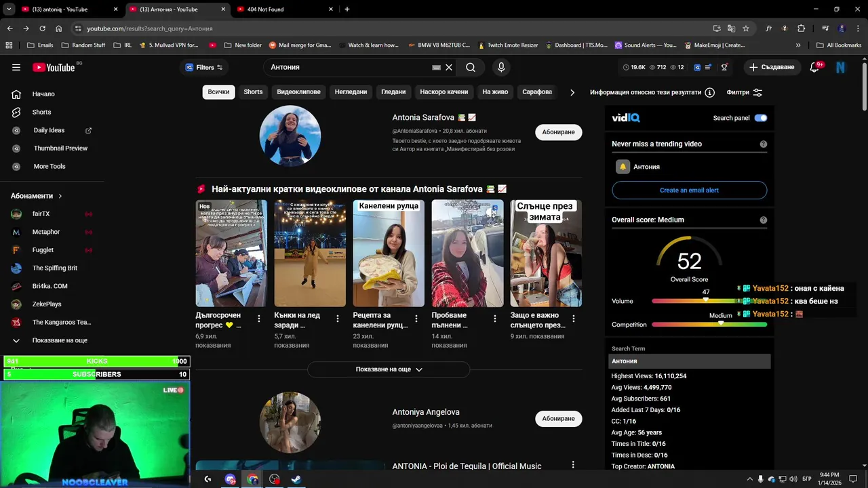
Task: Select the Негледани filter chip
Action: click(x=351, y=92)
